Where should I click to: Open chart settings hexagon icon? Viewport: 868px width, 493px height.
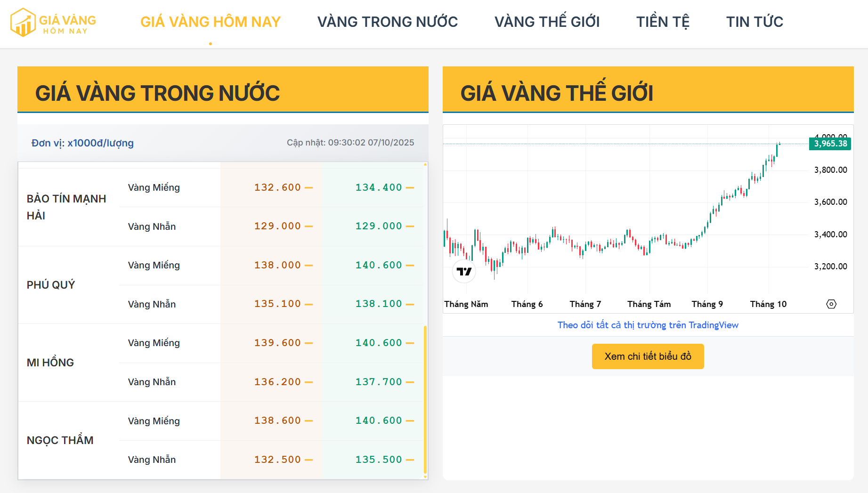[831, 304]
